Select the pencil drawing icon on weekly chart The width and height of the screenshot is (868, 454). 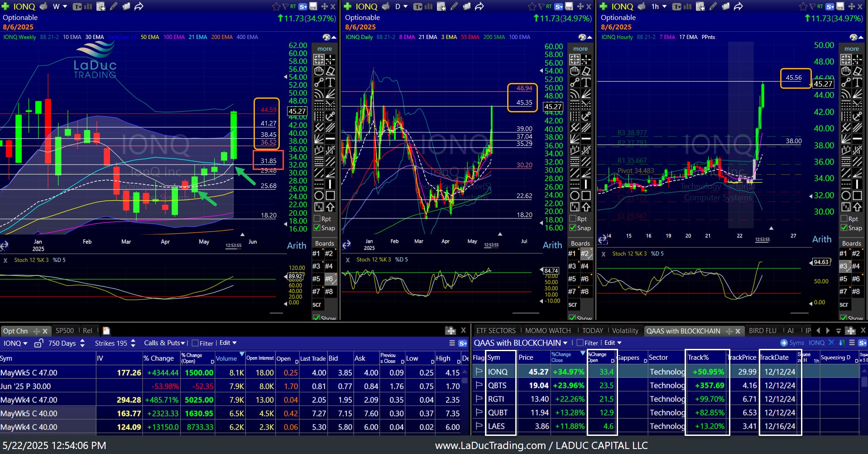pos(114,6)
